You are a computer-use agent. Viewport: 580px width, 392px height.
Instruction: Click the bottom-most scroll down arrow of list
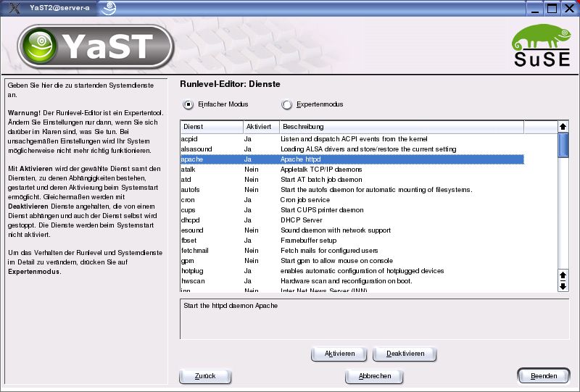point(563,286)
